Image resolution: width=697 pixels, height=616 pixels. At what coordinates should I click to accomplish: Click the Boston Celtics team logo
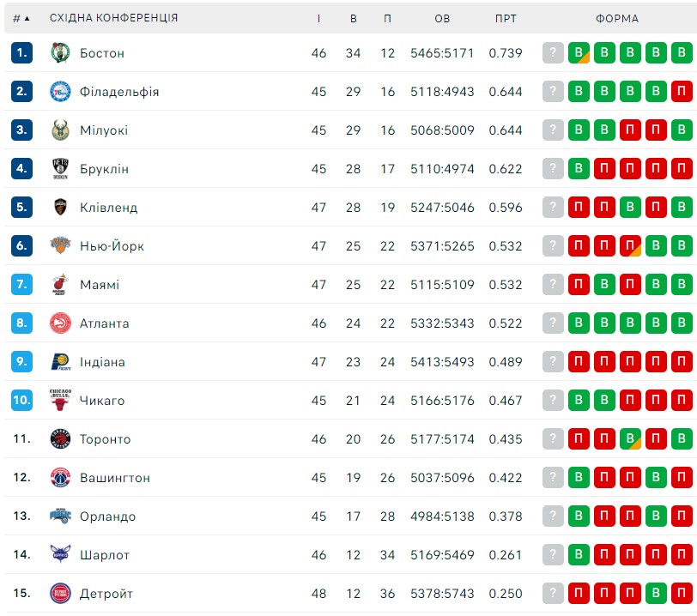click(60, 53)
